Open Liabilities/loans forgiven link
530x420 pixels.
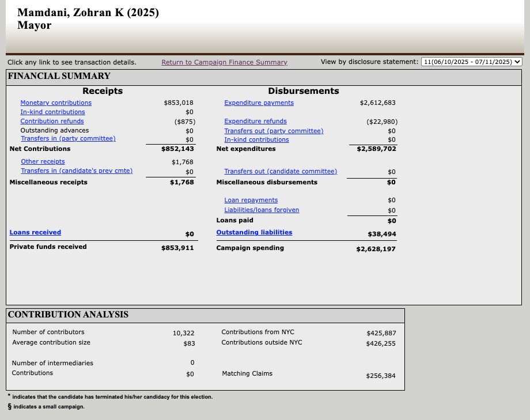click(262, 210)
